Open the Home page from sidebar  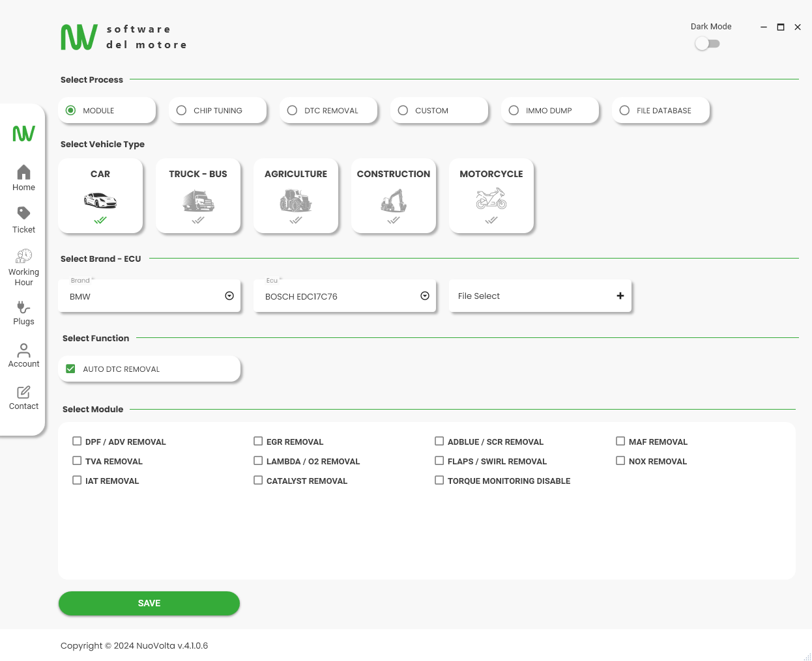(23, 178)
